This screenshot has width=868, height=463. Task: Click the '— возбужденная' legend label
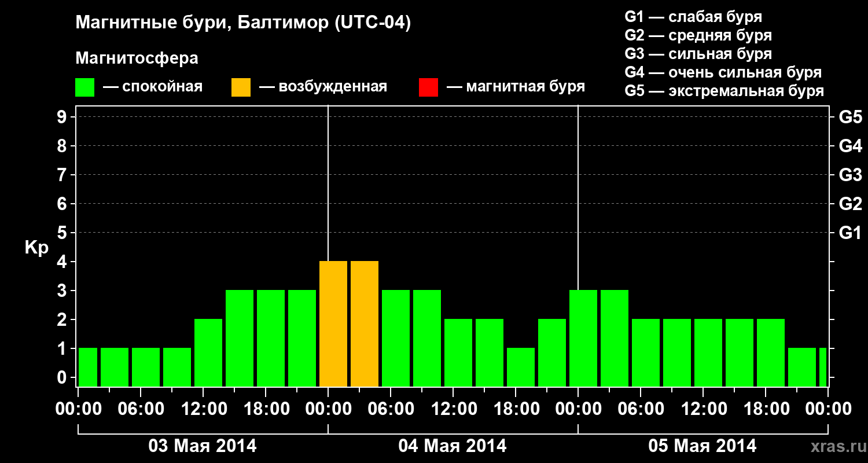tap(323, 87)
